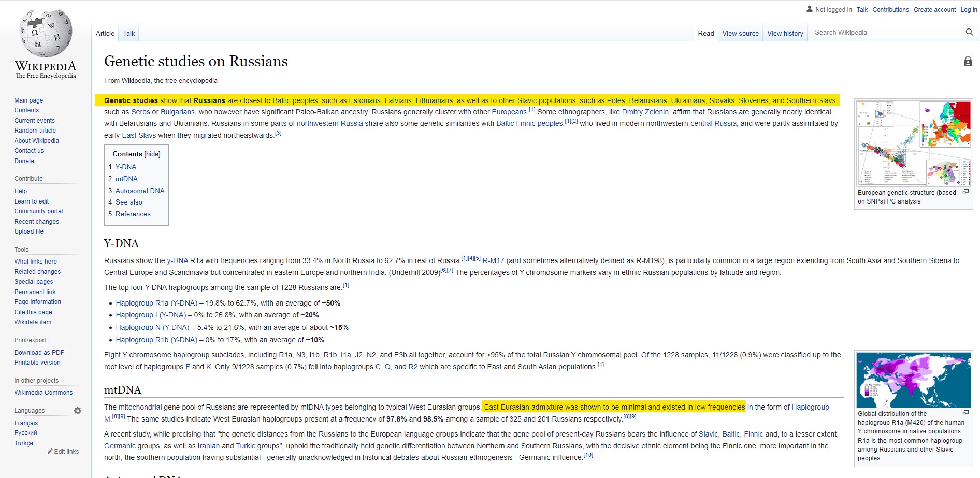Click the Permanent link tool
Image resolution: width=980 pixels, height=478 pixels.
pyautogui.click(x=35, y=292)
